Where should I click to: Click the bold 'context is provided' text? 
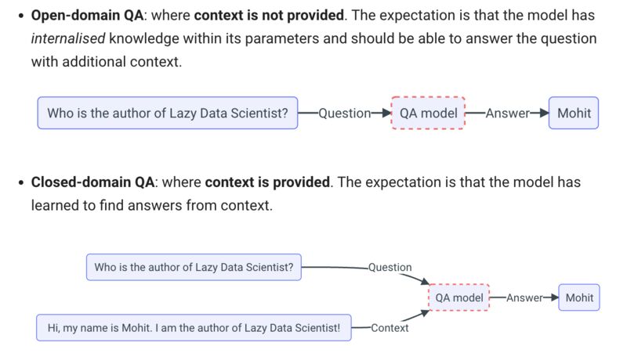point(267,182)
